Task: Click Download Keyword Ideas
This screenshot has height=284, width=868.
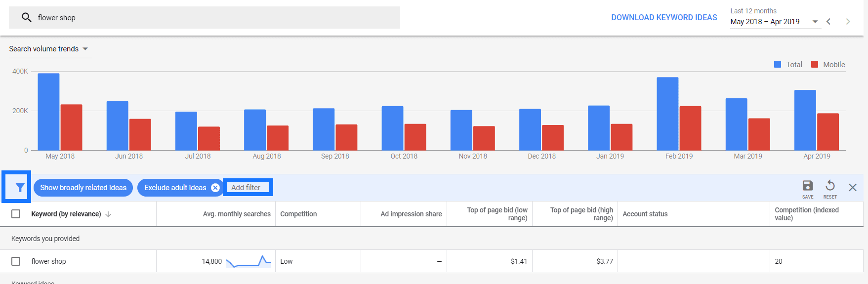Action: coord(664,18)
